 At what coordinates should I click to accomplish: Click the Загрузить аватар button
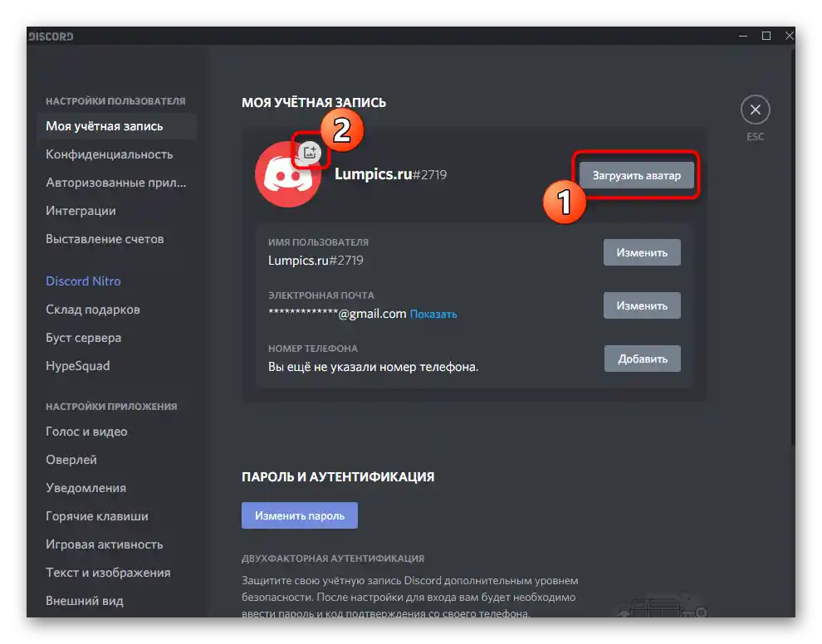coord(636,176)
